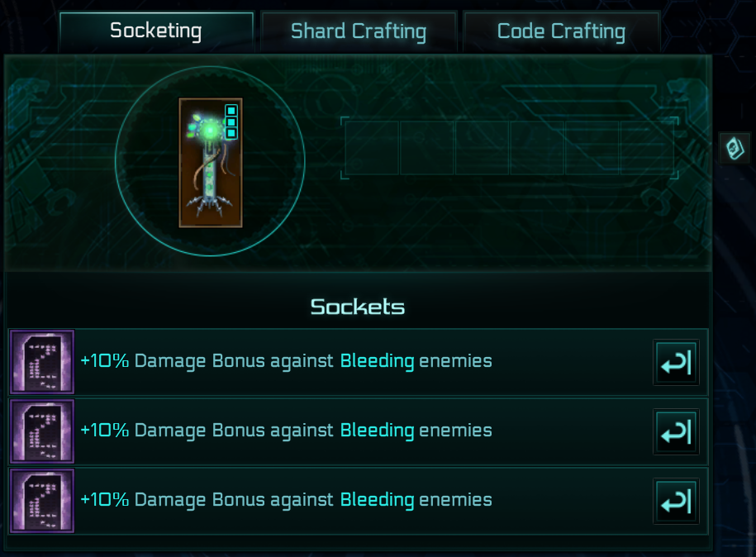The width and height of the screenshot is (756, 557).
Task: Click the purple shard icon in first socket row
Action: 42,362
